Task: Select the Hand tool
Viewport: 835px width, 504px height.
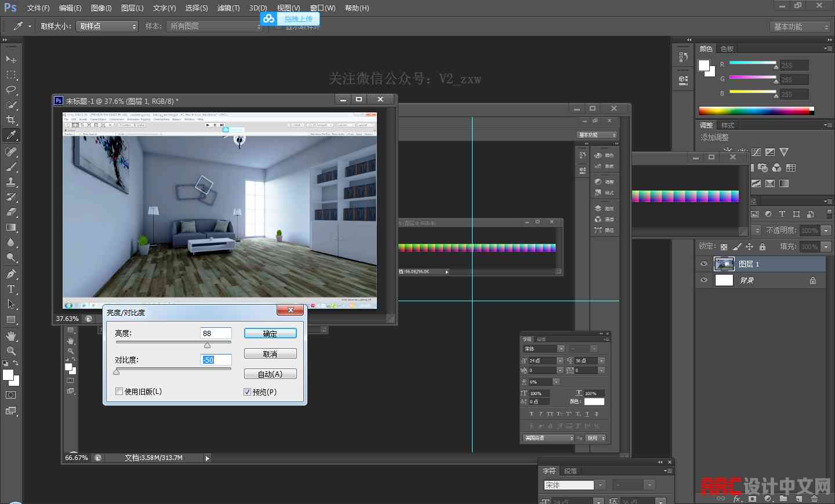Action: pos(11,336)
